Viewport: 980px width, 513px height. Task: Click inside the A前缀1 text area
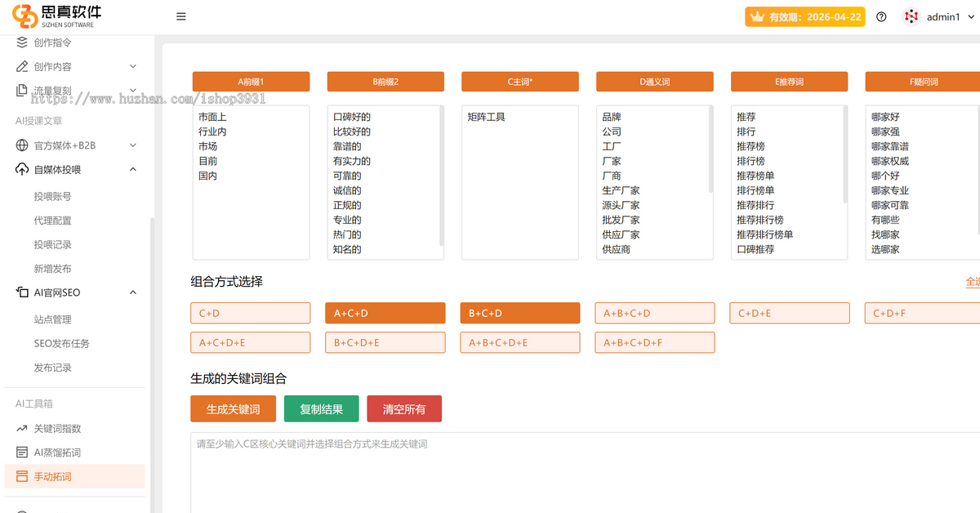tap(251, 183)
